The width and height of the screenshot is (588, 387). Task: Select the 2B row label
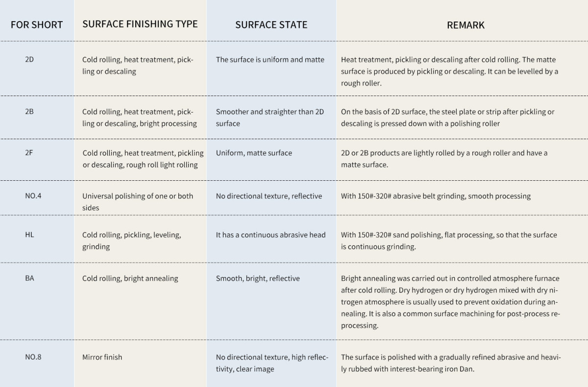pos(29,111)
